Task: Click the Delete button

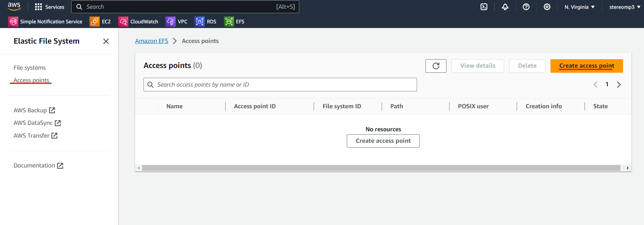Action: tap(527, 66)
